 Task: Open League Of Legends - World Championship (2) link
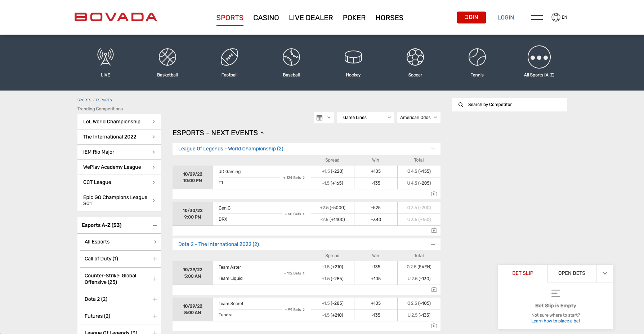coord(231,149)
